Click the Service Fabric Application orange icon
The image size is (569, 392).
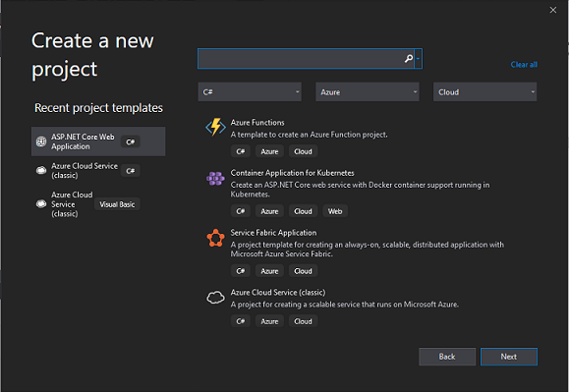pos(215,238)
